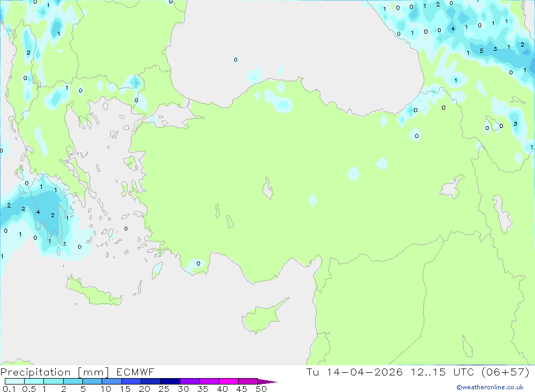The image size is (535, 392).
Task: Click the legend scale label '10'
Action: pyautogui.click(x=106, y=389)
